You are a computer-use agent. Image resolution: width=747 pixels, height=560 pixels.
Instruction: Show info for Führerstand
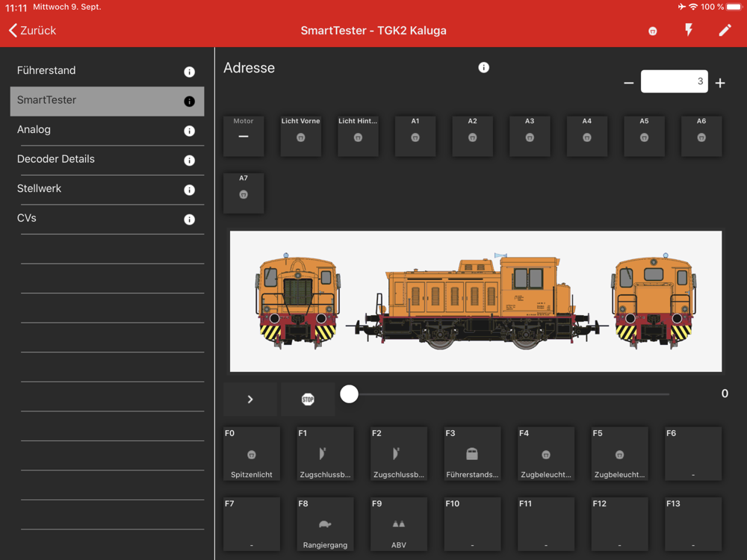coord(189,72)
